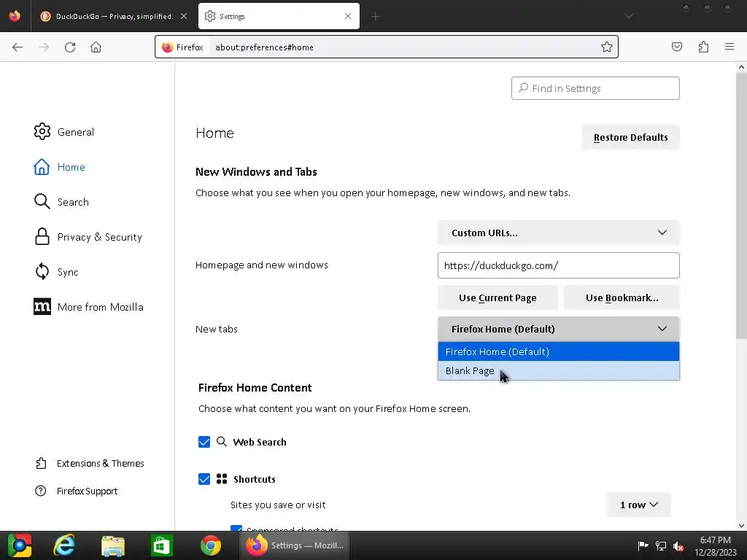Click the about:preferences#home address text
Screen dimensions: 747x560
pyautogui.click(x=264, y=47)
